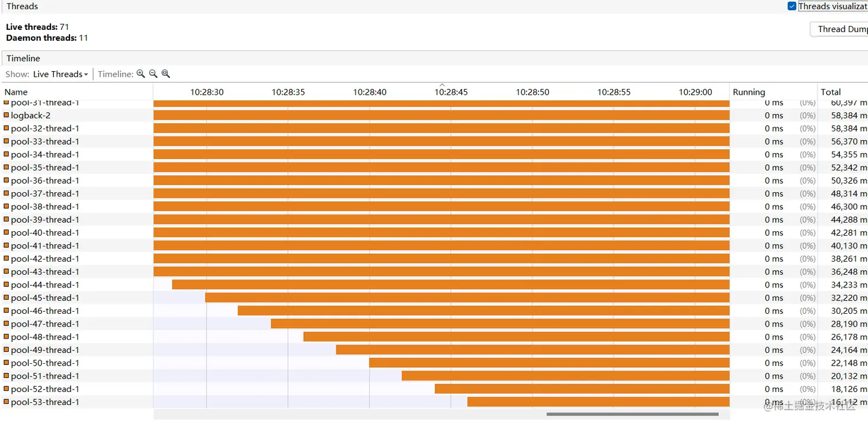Click state icon beside pool-48-thread-1
The width and height of the screenshot is (868, 424).
[x=6, y=336]
